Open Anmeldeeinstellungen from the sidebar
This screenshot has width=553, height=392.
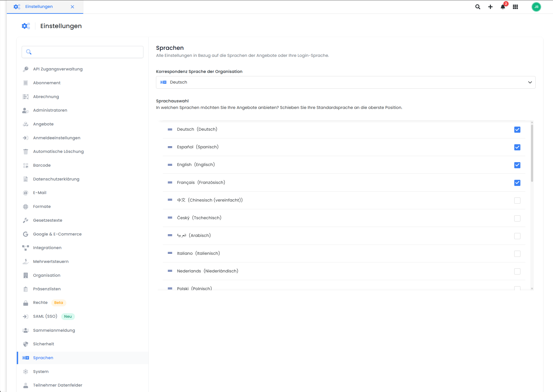coord(57,138)
